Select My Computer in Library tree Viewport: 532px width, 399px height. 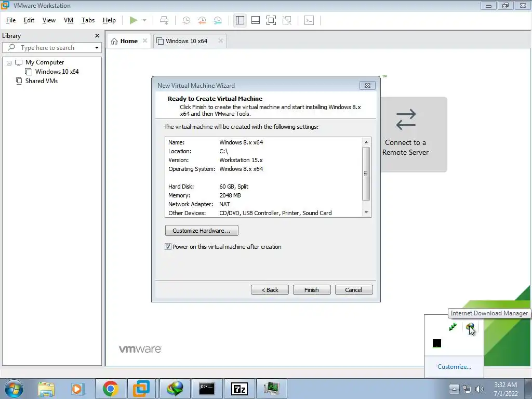point(45,62)
